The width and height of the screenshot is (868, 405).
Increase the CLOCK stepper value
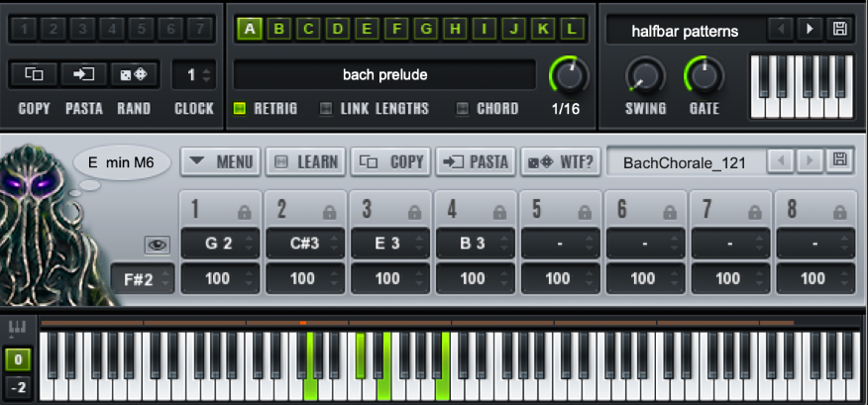[207, 71]
